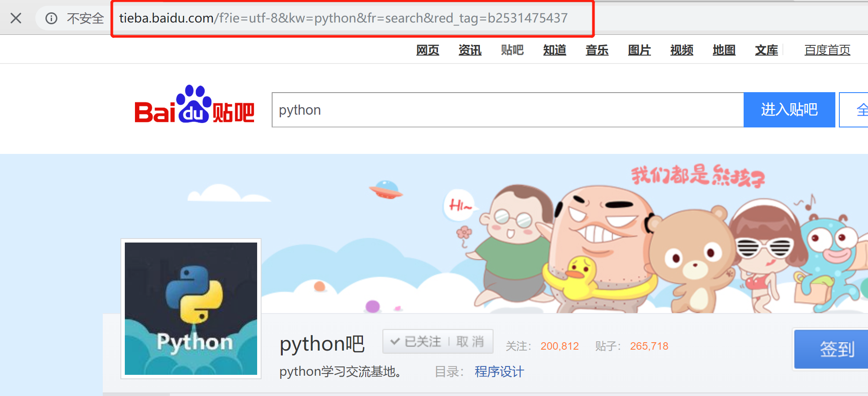Go to 百度首页 link
868x396 pixels.
(827, 50)
